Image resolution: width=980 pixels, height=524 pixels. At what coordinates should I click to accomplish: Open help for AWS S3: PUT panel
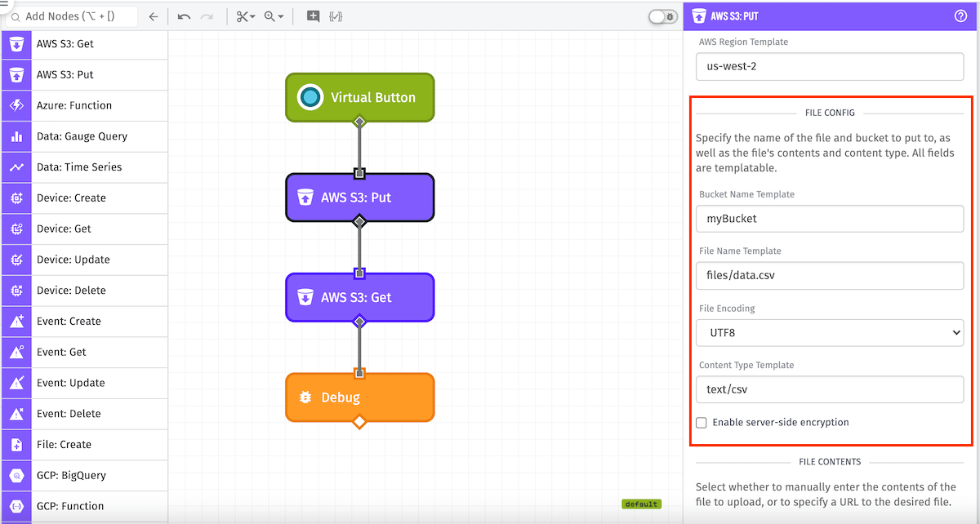[x=960, y=16]
